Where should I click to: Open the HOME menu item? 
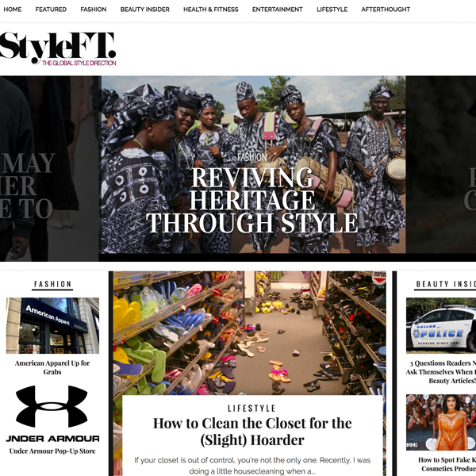pos(13,10)
